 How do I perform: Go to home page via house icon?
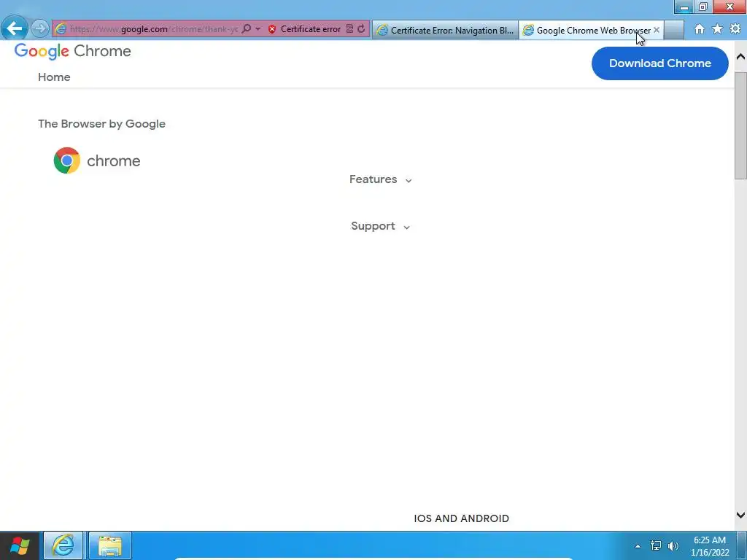[700, 29]
